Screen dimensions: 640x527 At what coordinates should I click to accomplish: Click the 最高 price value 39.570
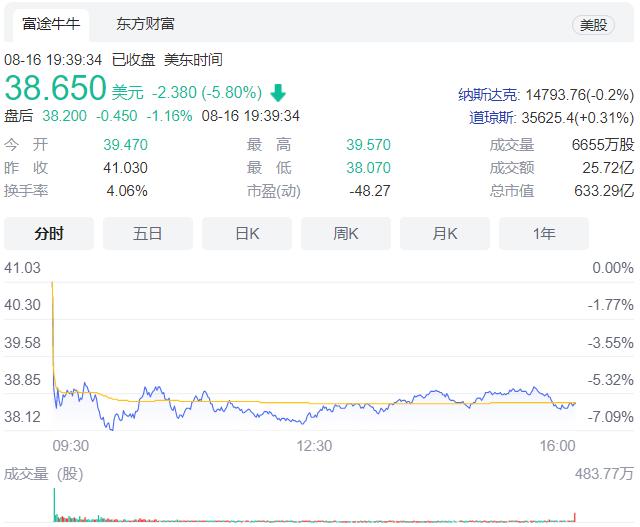pyautogui.click(x=366, y=144)
